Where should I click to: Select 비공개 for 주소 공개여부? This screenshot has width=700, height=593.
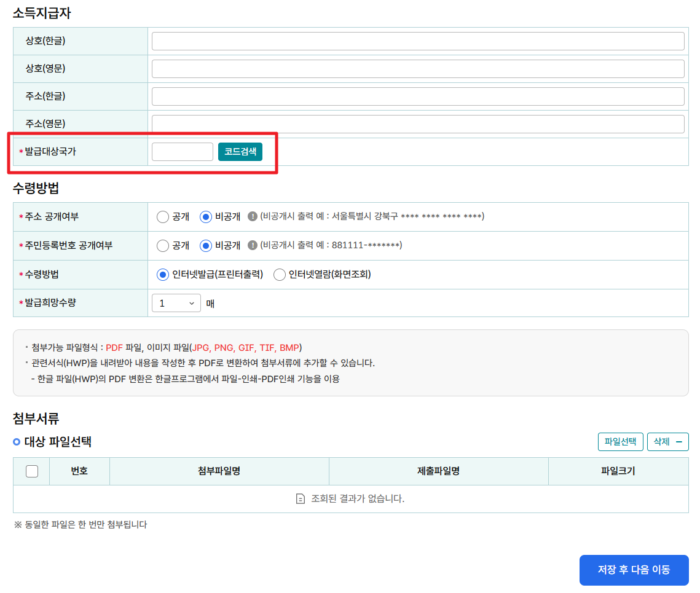point(206,216)
